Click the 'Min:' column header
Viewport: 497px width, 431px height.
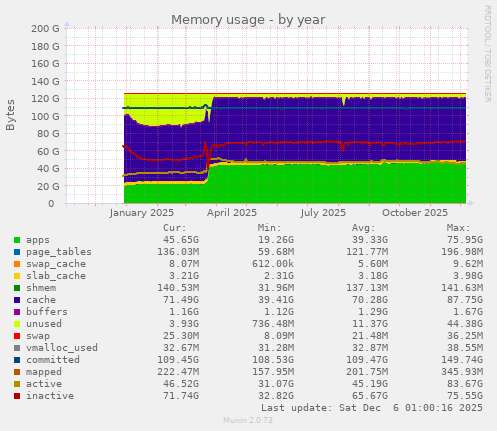pos(269,228)
